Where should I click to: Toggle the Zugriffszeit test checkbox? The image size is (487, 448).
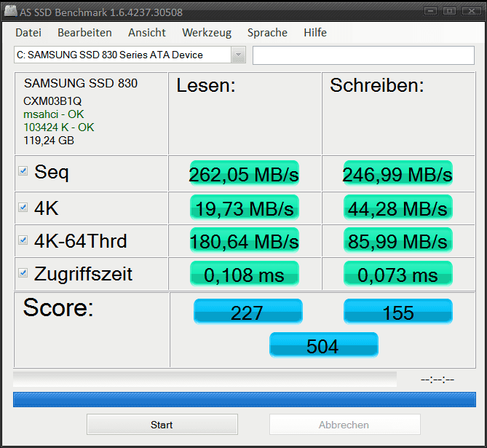[x=23, y=273]
